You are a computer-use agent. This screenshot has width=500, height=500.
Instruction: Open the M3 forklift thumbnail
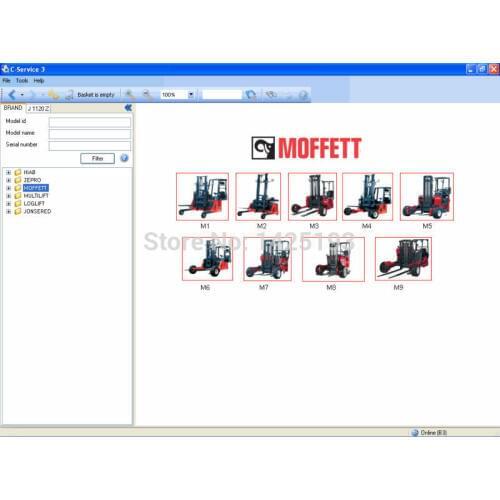(x=312, y=196)
